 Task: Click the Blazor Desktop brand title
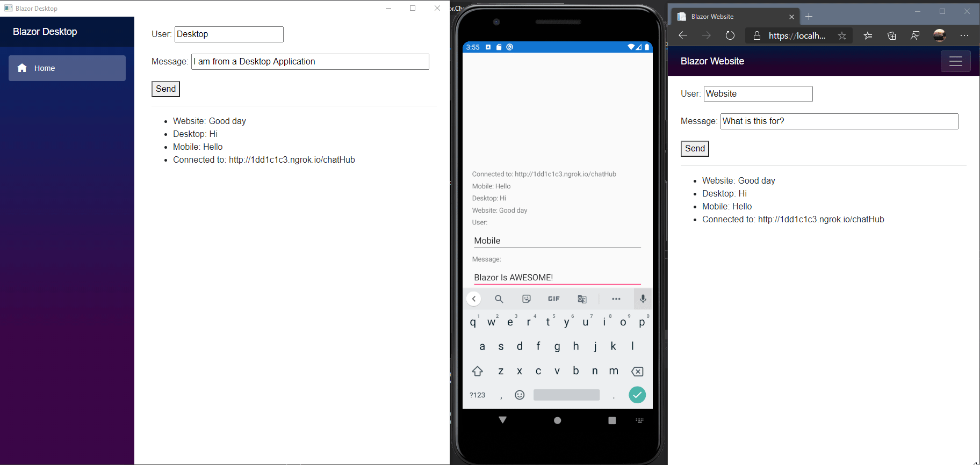click(45, 32)
